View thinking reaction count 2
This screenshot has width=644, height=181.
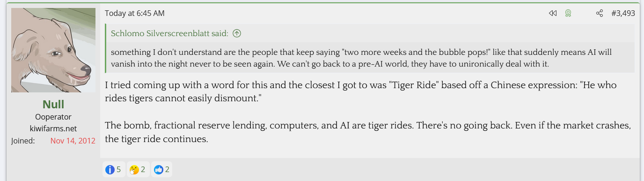coord(143,170)
